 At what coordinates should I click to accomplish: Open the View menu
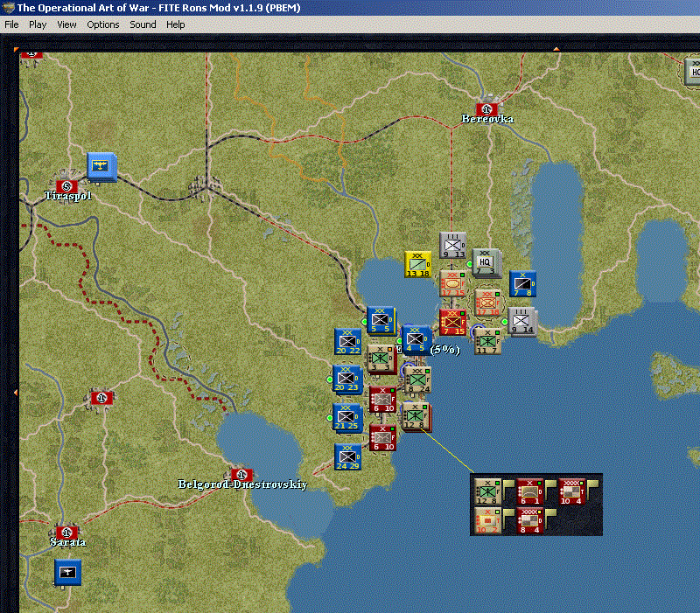[66, 24]
